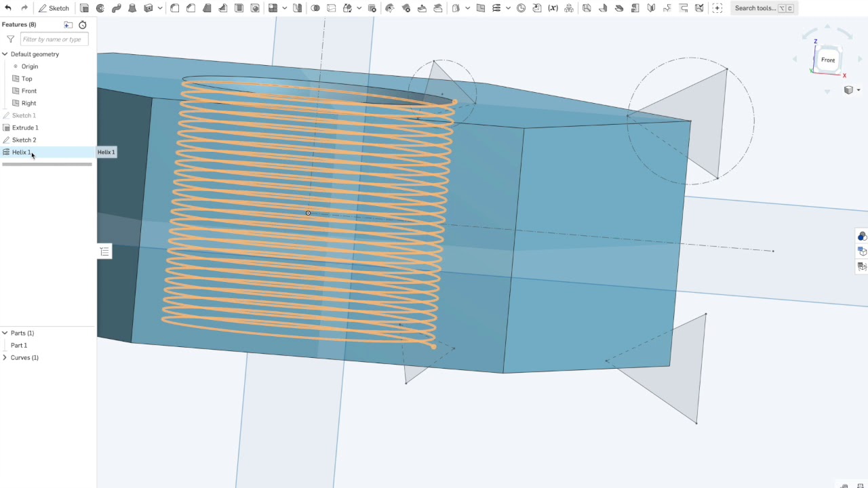Select the Revolve tool icon
Viewport: 868px width, 488px height.
tap(100, 8)
